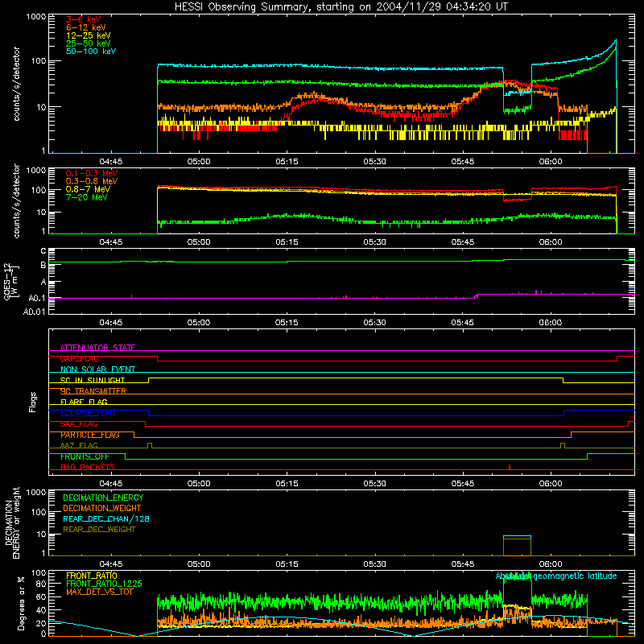
Task: Click the geomagnetic latitude legend text
Action: tap(556, 576)
